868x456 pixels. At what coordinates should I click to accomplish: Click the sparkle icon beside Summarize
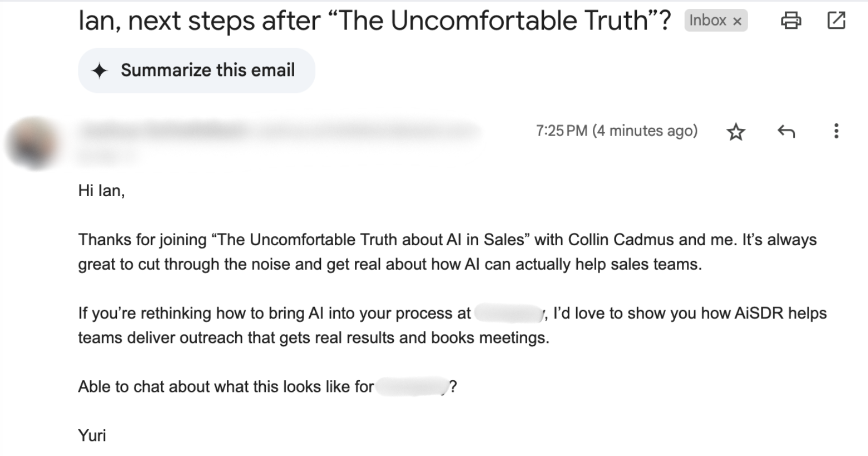point(100,71)
